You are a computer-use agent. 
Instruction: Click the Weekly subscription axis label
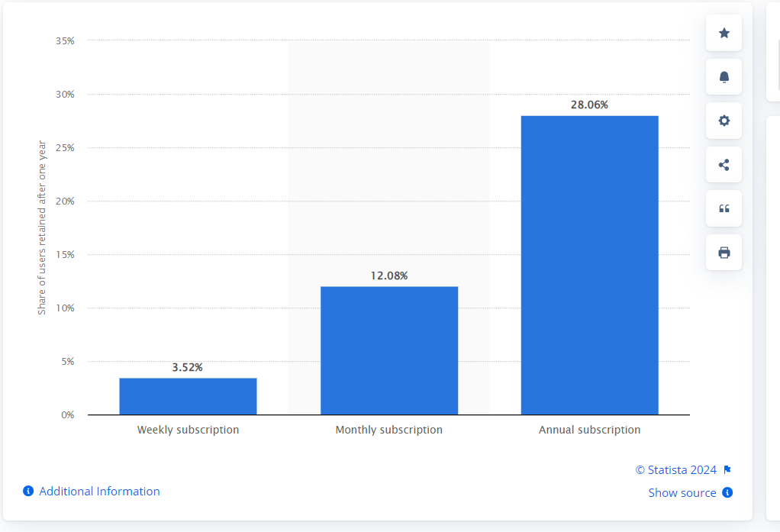pyautogui.click(x=188, y=430)
